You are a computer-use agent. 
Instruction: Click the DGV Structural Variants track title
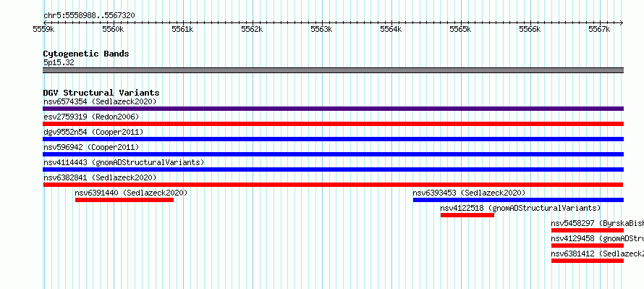(101, 93)
